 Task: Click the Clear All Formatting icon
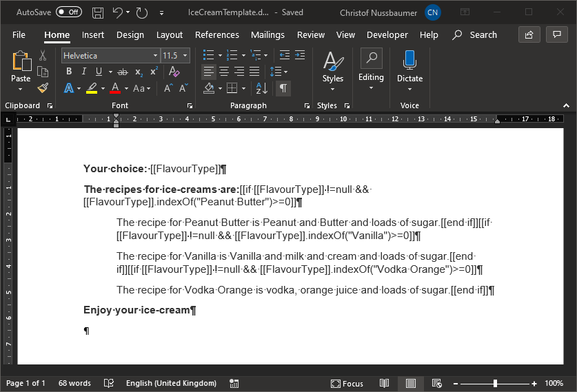point(174,72)
